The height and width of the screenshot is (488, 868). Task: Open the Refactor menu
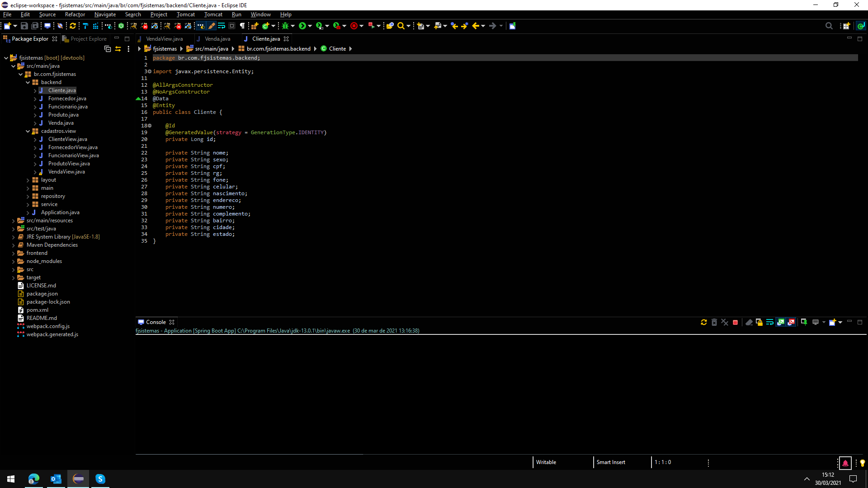[x=75, y=14]
